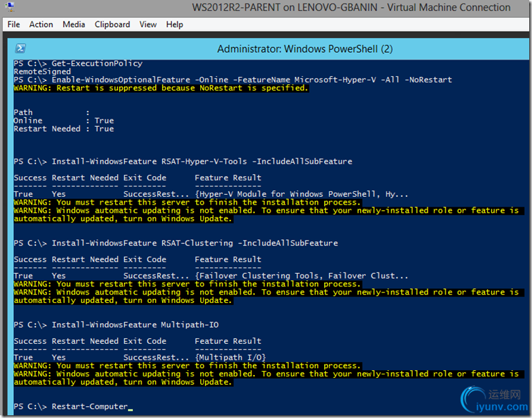
Task: Click the Virtual Machine Connection title icon
Action: point(10,7)
